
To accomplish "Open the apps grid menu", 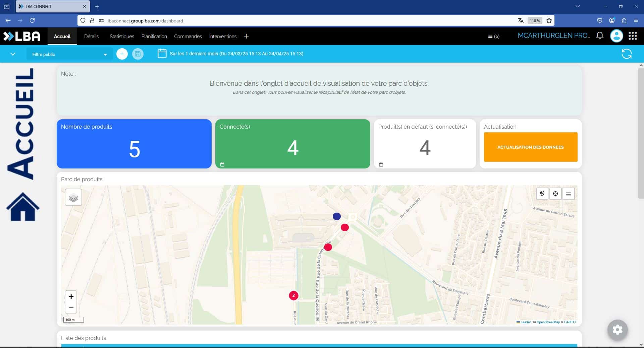I will click(x=633, y=36).
